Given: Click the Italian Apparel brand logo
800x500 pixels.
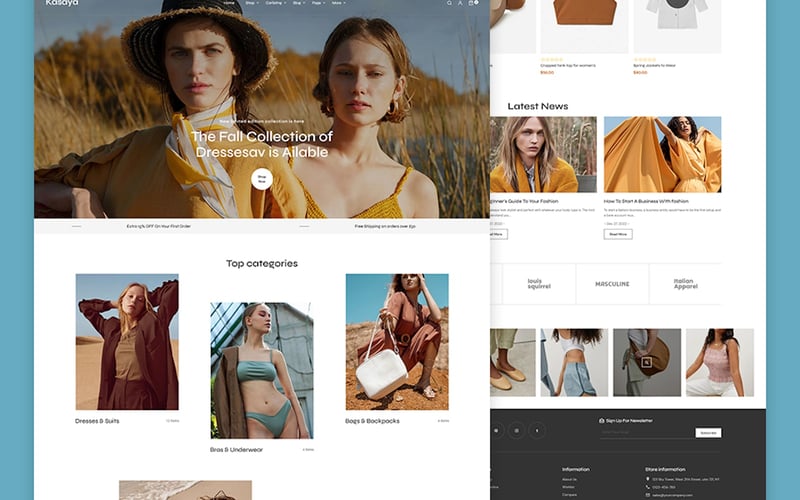Looking at the screenshot, I should click(x=685, y=284).
